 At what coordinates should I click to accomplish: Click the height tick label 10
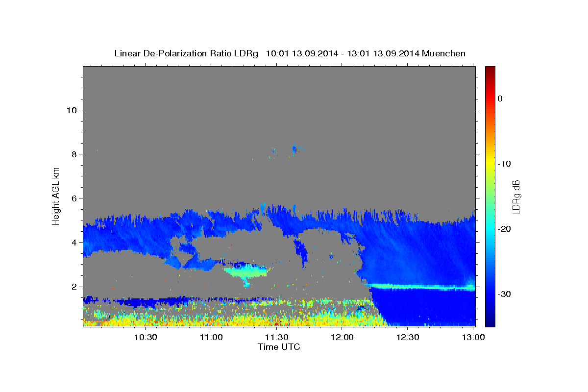72,110
